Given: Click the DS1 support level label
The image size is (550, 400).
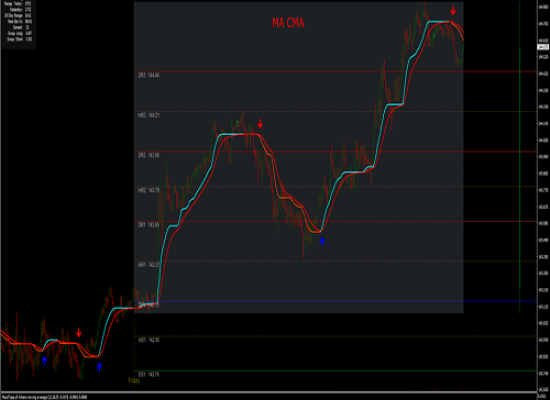Looking at the screenshot, I should click(x=149, y=375).
